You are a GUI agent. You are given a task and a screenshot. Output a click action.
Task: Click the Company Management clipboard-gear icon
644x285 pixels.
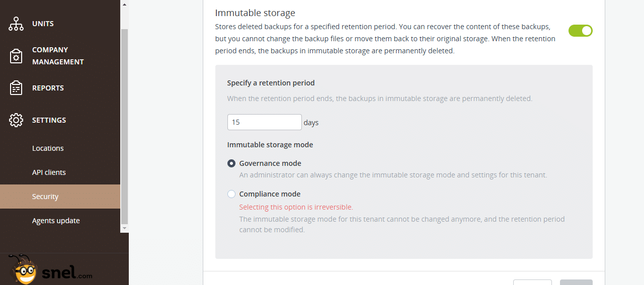(16, 56)
